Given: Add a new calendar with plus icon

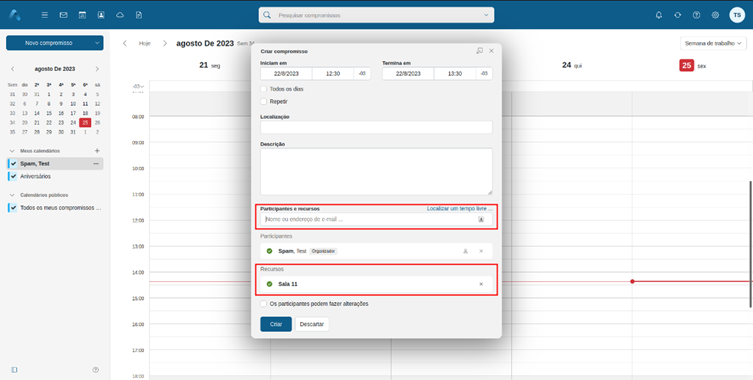Looking at the screenshot, I should pyautogui.click(x=97, y=150).
